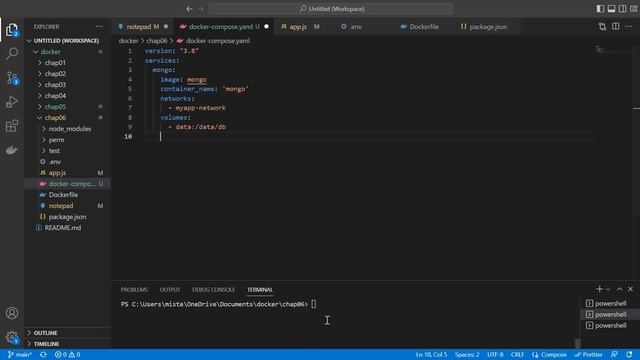Open the Explorer view in activity bar
The width and height of the screenshot is (640, 360).
12,30
